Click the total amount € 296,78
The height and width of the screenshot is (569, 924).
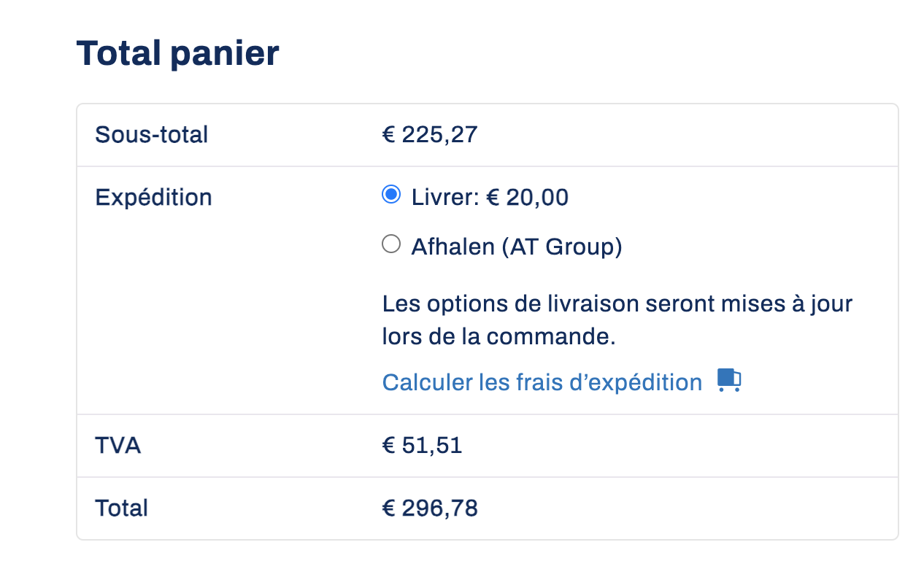(430, 508)
